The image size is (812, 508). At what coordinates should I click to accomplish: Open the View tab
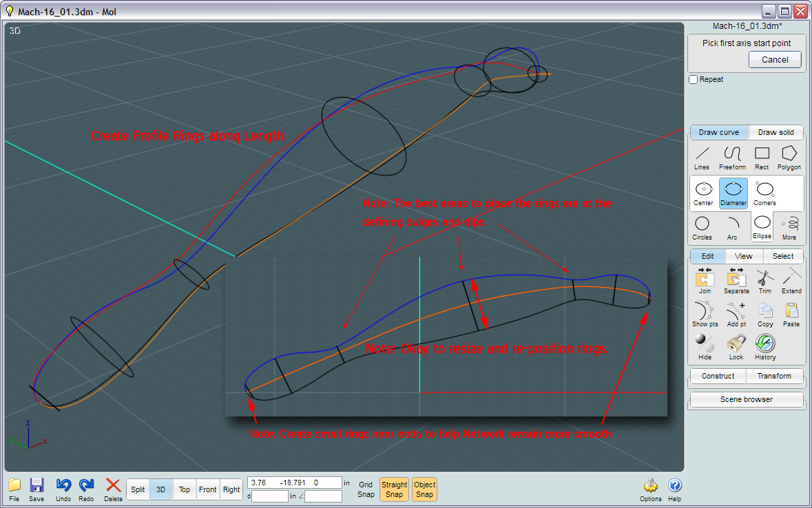pyautogui.click(x=743, y=256)
